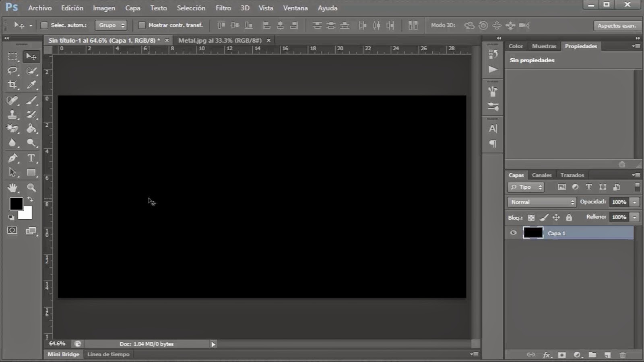Select the Eyedropper tool
This screenshot has width=644, height=362.
point(31,85)
